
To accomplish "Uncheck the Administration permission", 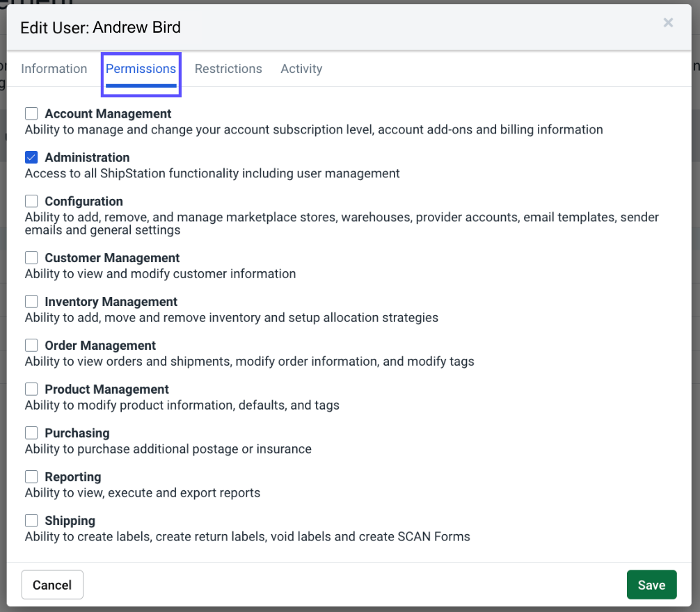I will tap(31, 157).
